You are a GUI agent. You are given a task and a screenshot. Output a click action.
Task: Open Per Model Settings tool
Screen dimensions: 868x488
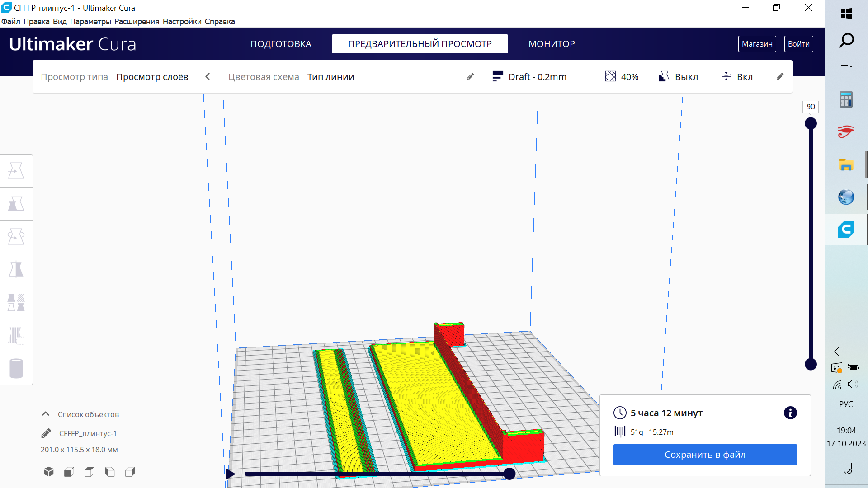16,303
